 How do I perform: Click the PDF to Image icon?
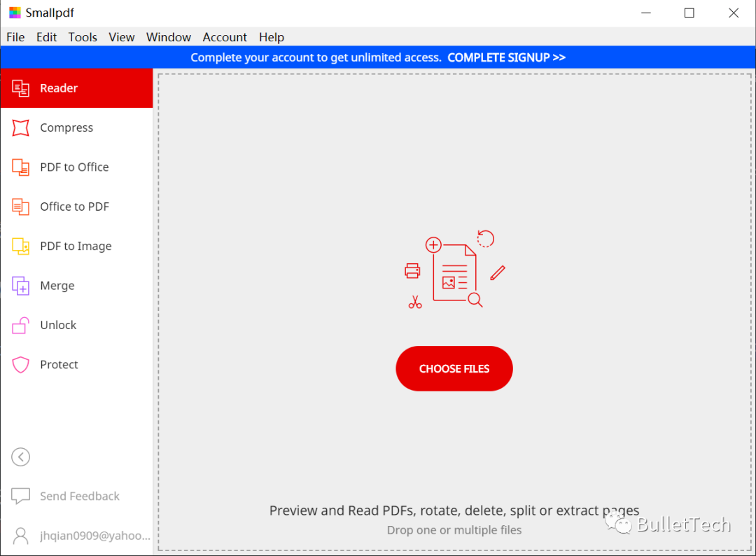[20, 246]
